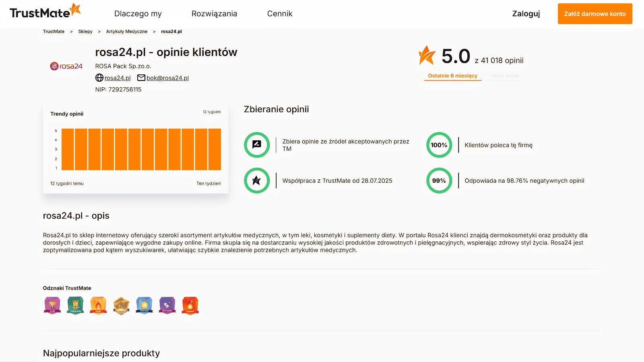Click the 'Odznaki TrustMate' label

tap(67, 288)
